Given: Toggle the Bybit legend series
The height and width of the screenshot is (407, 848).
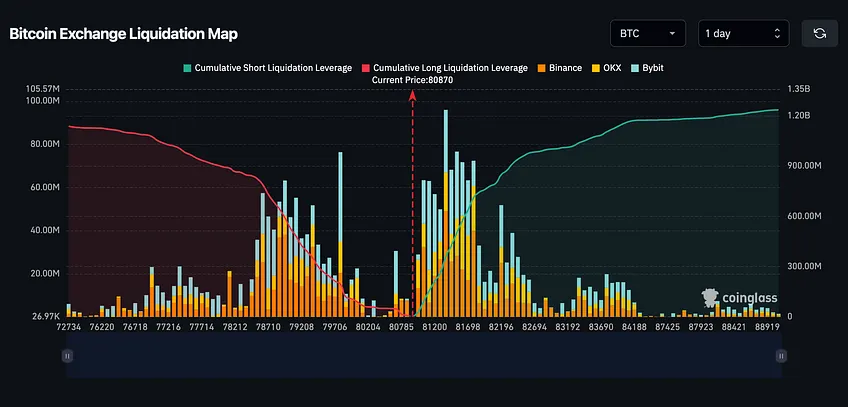Looking at the screenshot, I should [x=647, y=68].
